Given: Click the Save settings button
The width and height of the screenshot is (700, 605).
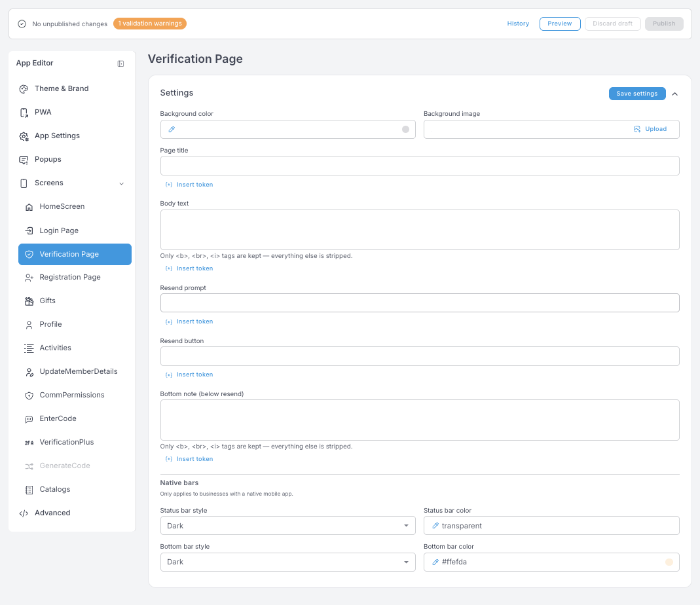Looking at the screenshot, I should [637, 94].
